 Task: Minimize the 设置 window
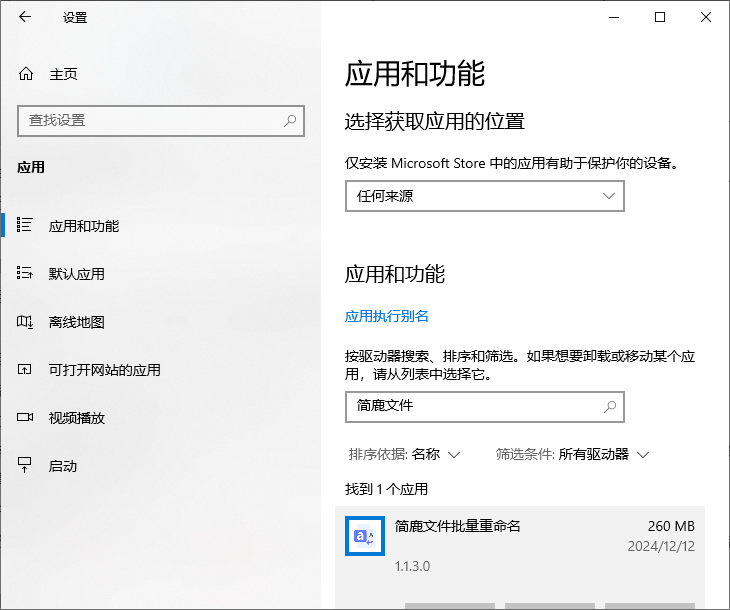click(614, 17)
